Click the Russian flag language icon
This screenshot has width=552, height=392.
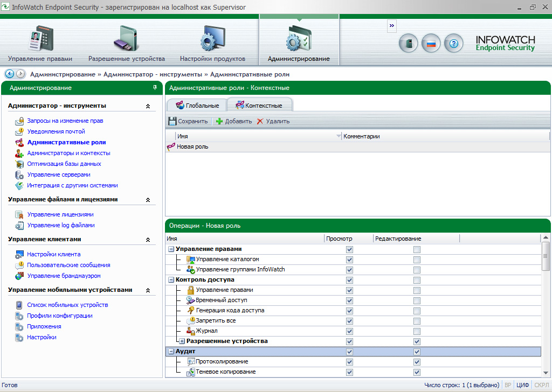click(431, 44)
